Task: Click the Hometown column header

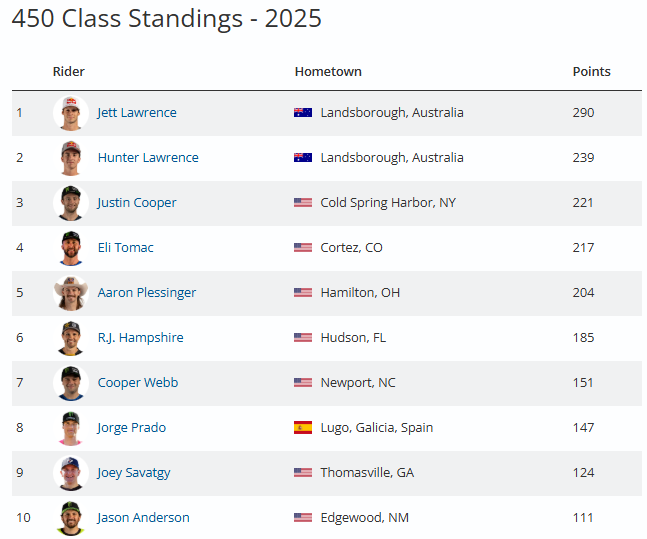Action: [x=328, y=72]
